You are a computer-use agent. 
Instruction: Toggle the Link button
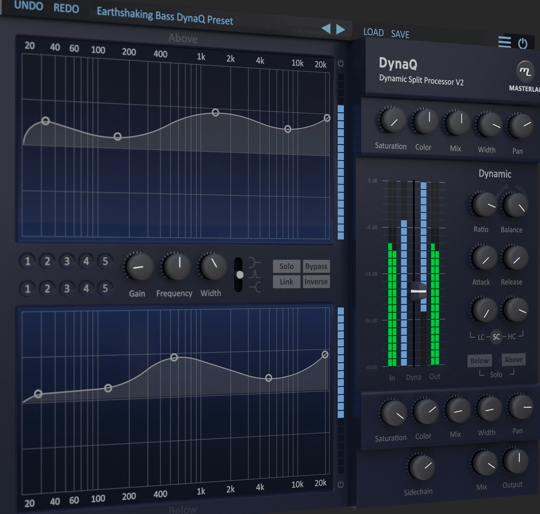287,282
